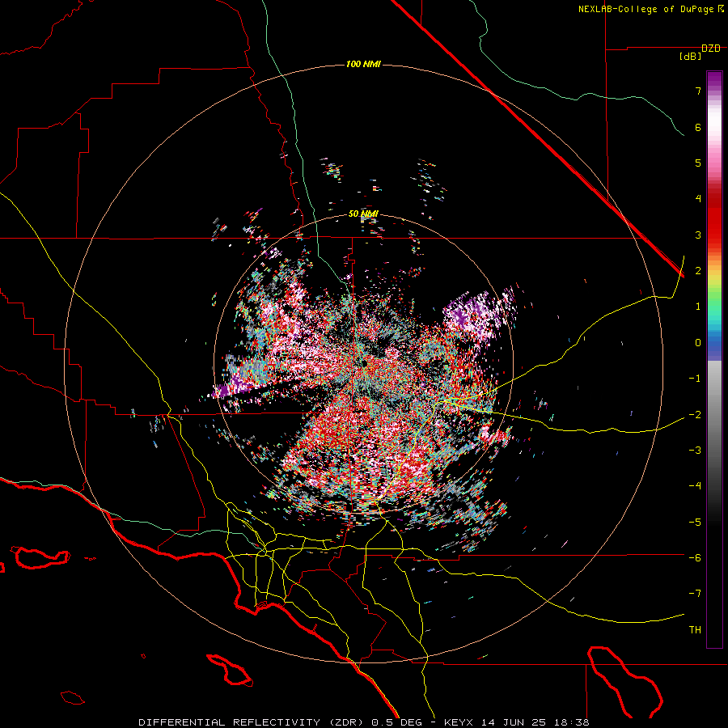Click the 0 scale value
This screenshot has height=728, width=728.
(698, 343)
